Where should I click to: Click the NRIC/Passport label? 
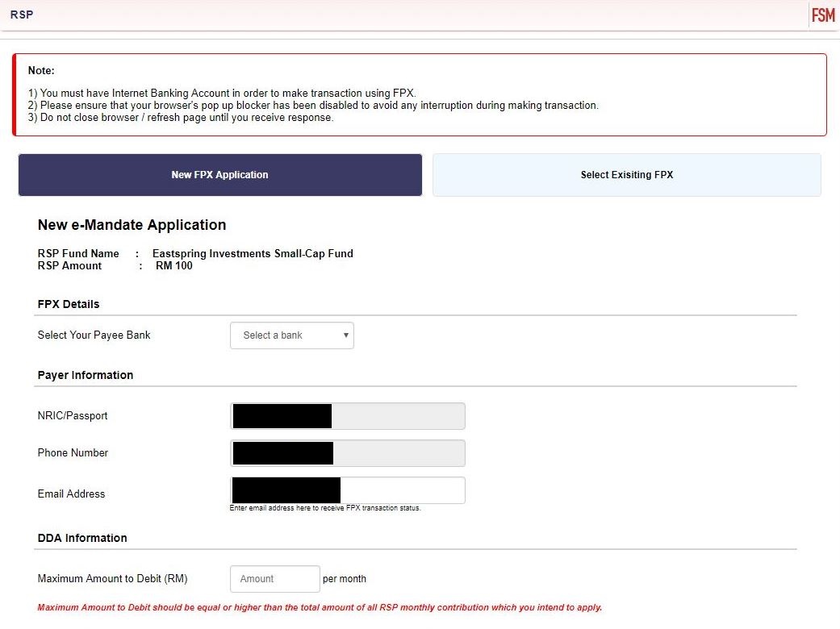tap(73, 416)
